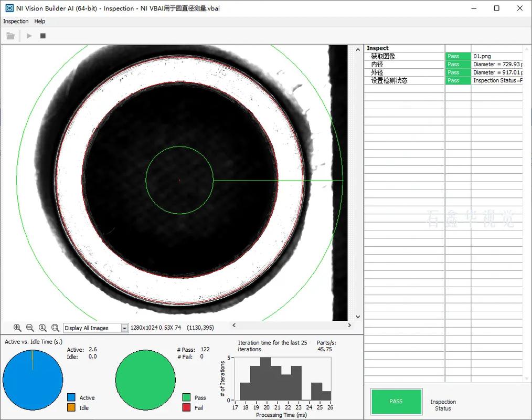The image size is (532, 420).
Task: Click the image horizontal scrollbar left arrow
Action: pyautogui.click(x=234, y=325)
